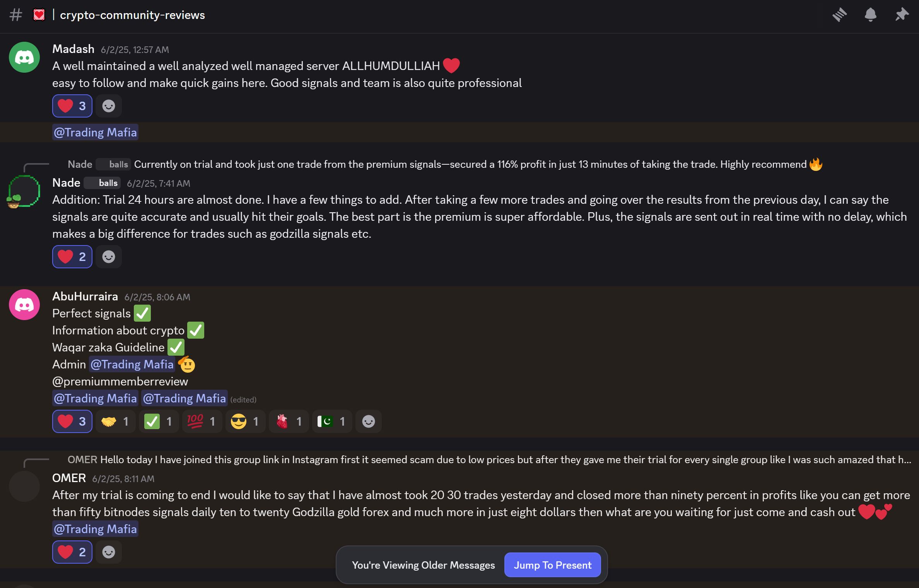Add reaction to OMER's message
The image size is (919, 588).
[x=109, y=552]
